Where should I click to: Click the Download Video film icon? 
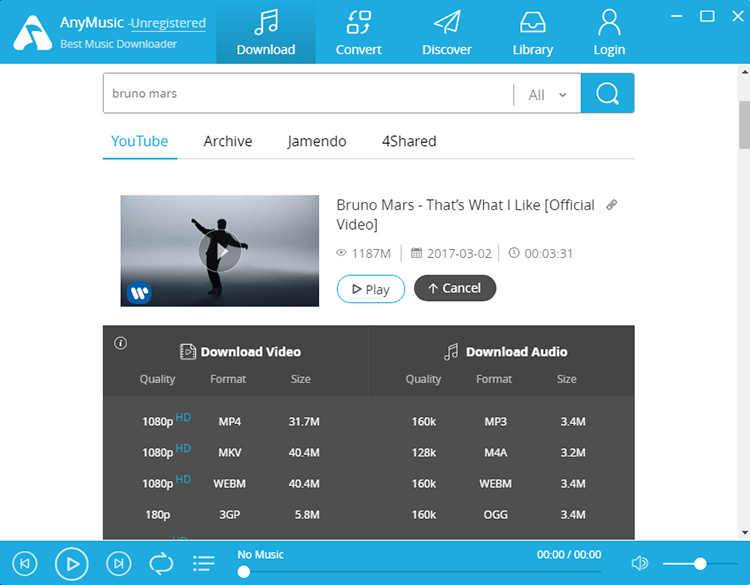(188, 352)
